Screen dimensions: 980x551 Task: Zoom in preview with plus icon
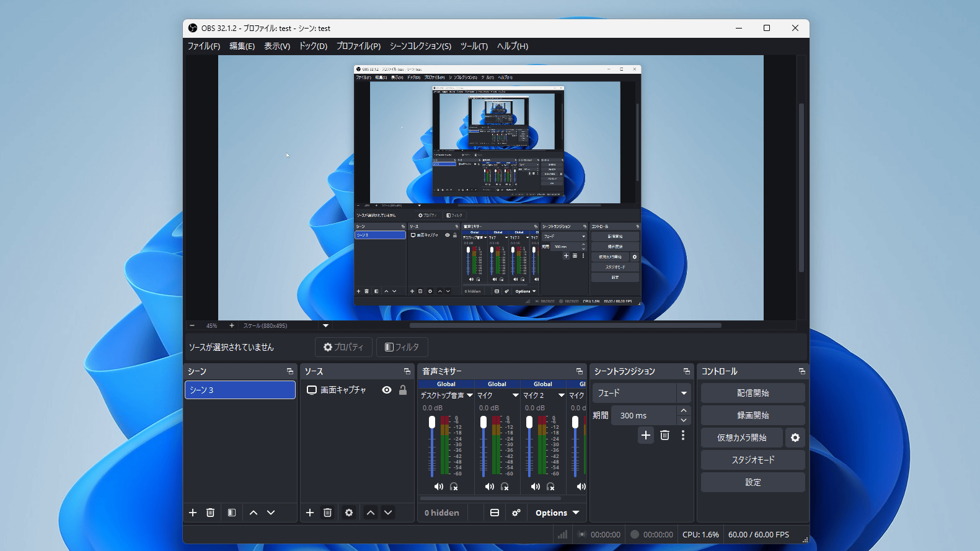click(232, 325)
